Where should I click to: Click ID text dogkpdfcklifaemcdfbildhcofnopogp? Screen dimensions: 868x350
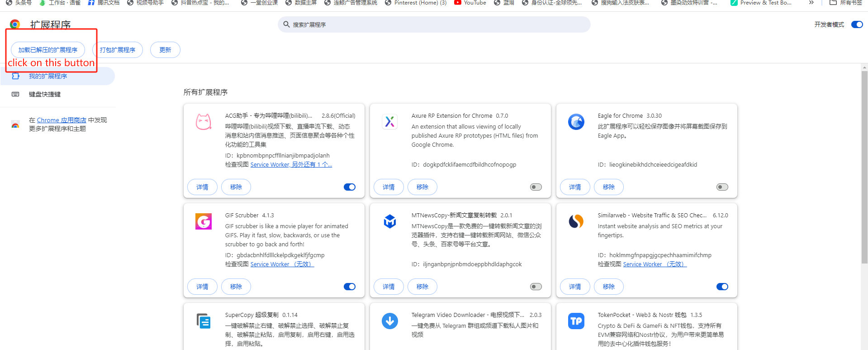[x=470, y=165]
